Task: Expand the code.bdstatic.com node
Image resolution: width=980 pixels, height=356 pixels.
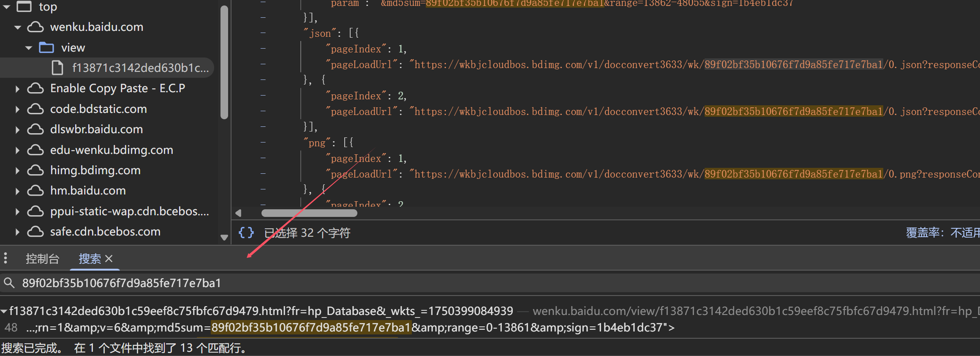Action: (17, 109)
